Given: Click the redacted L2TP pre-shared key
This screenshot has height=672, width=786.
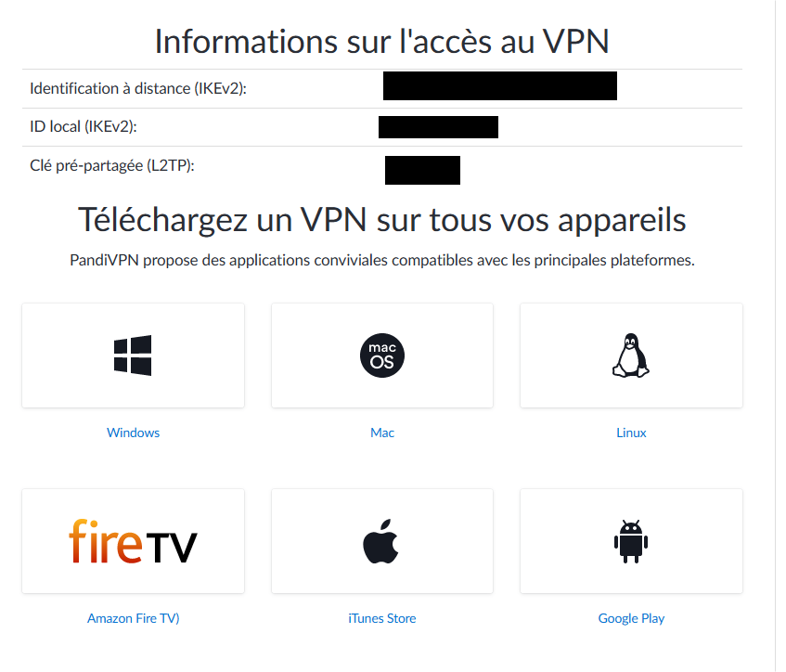Looking at the screenshot, I should pos(422,170).
